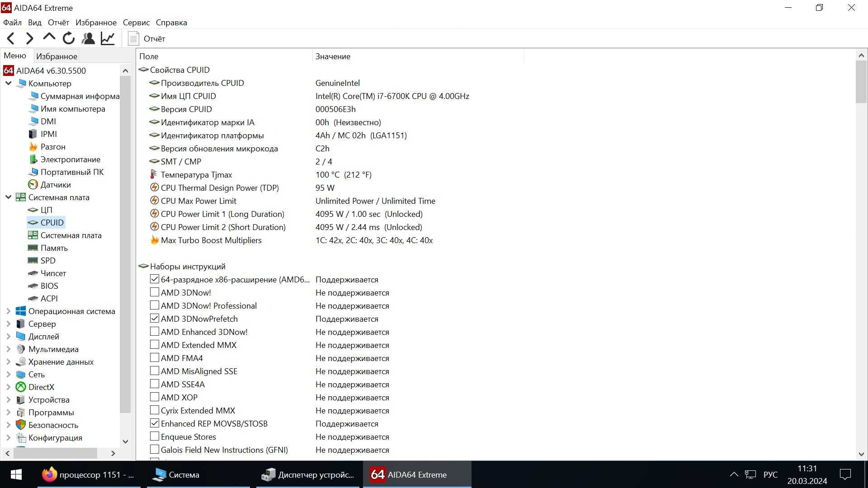Click the Forward navigation arrow in toolbar
Image resolution: width=868 pixels, height=488 pixels.
(x=30, y=39)
